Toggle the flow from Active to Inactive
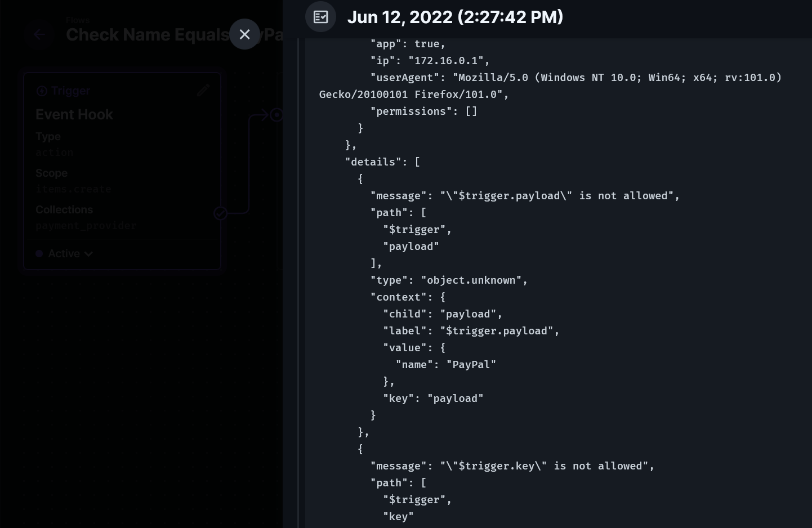Viewport: 812px width, 528px height. [x=64, y=253]
